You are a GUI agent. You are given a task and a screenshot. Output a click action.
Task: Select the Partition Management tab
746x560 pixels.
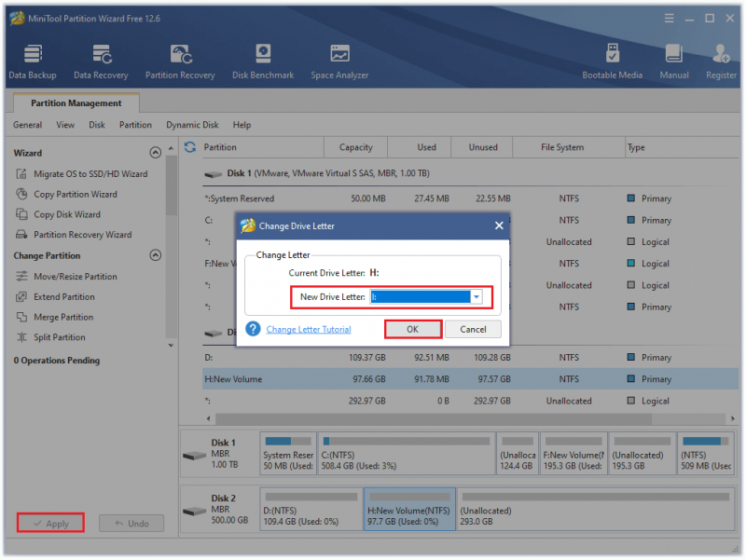tap(76, 103)
